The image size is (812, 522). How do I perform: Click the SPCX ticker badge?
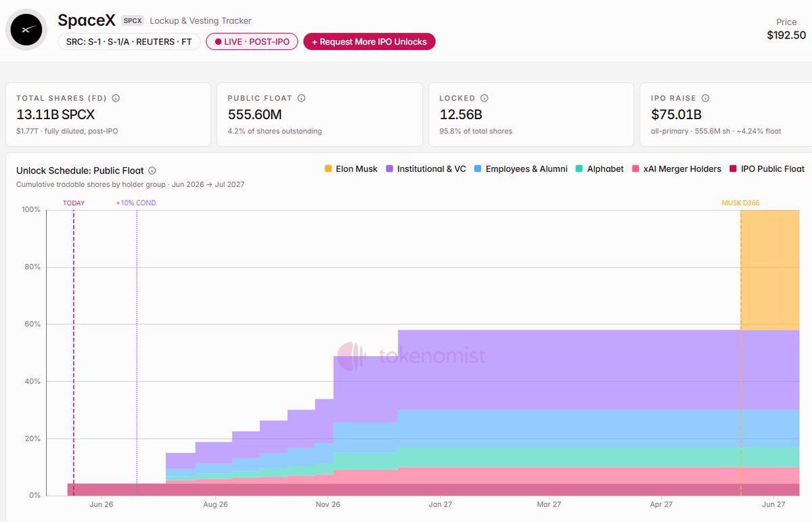point(133,21)
